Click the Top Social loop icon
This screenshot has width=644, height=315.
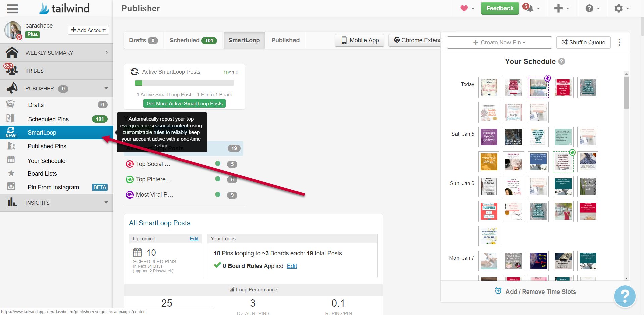pyautogui.click(x=130, y=164)
